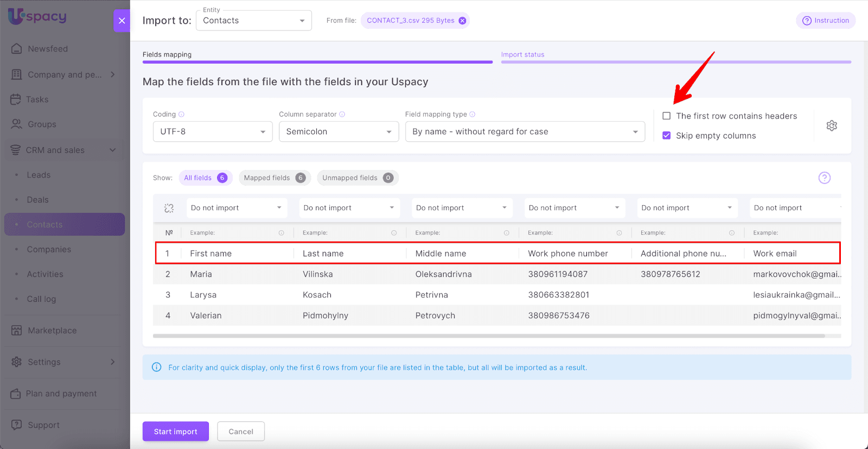Show Mapped fields filter tab
Screen dimensions: 868x449
[274, 178]
